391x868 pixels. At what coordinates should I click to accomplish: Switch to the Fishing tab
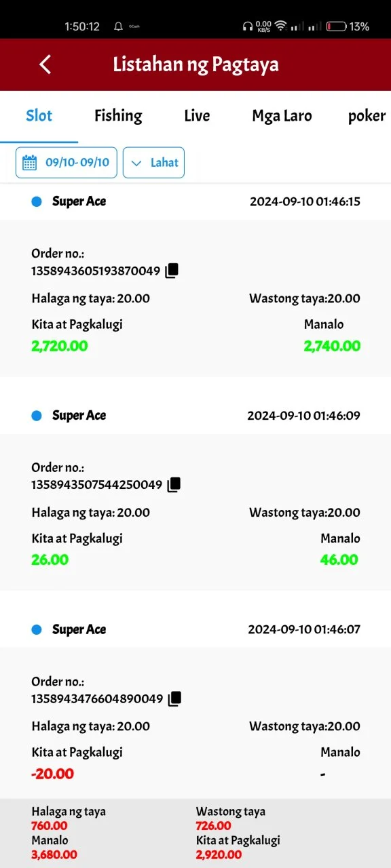coord(118,116)
